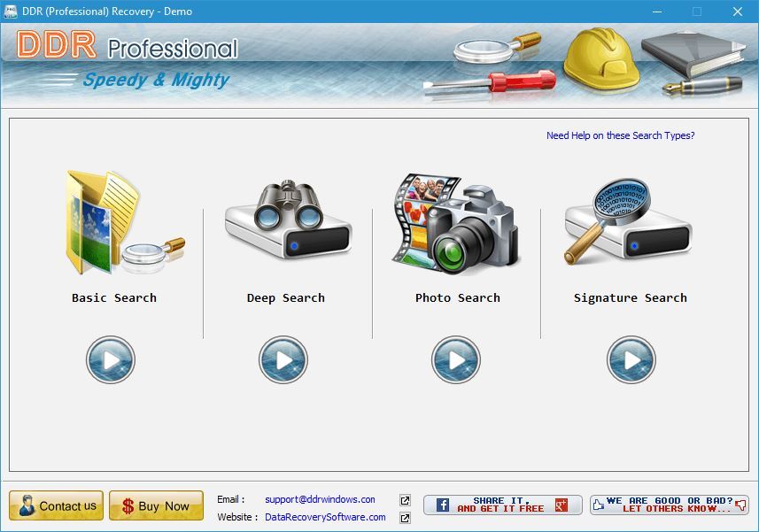Click the Contact us button
The height and width of the screenshot is (532, 759).
point(56,505)
